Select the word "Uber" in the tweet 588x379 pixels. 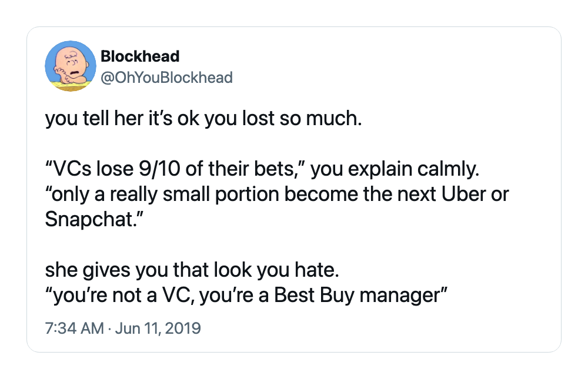click(x=463, y=194)
